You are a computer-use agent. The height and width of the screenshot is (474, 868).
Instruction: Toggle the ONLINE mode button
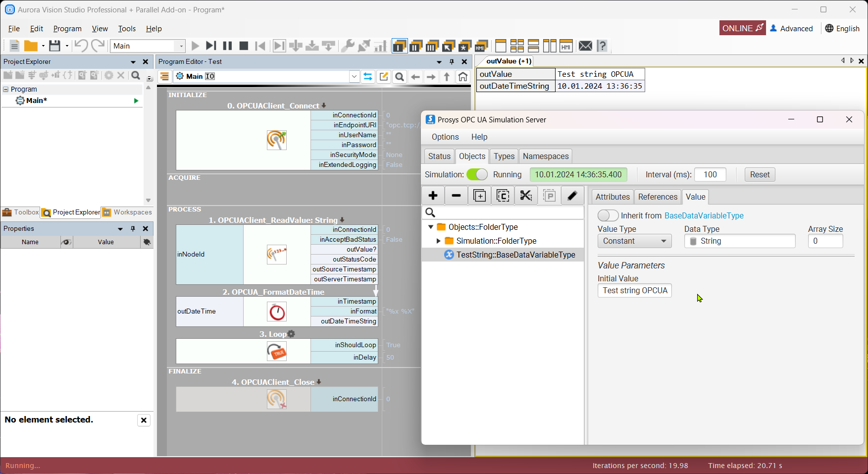click(x=742, y=28)
